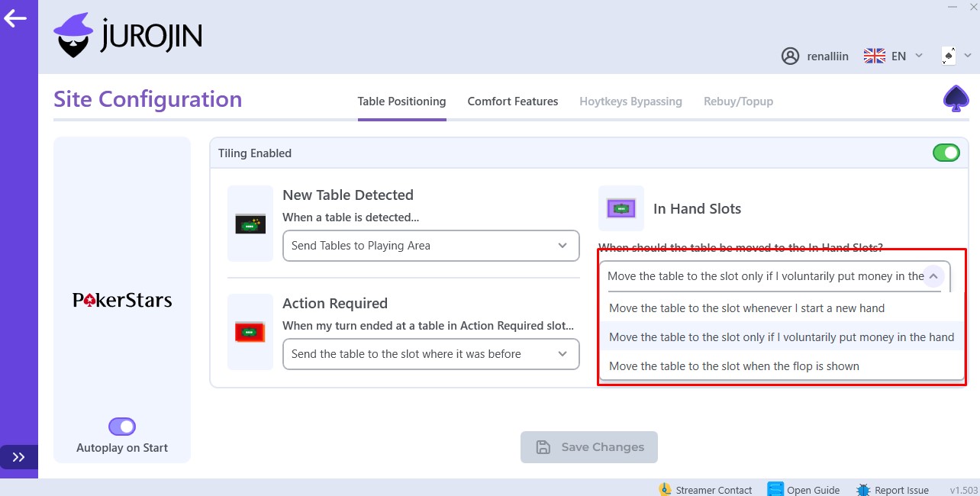Expand sidebar with double chevron icon
This screenshot has height=496, width=980.
click(18, 457)
